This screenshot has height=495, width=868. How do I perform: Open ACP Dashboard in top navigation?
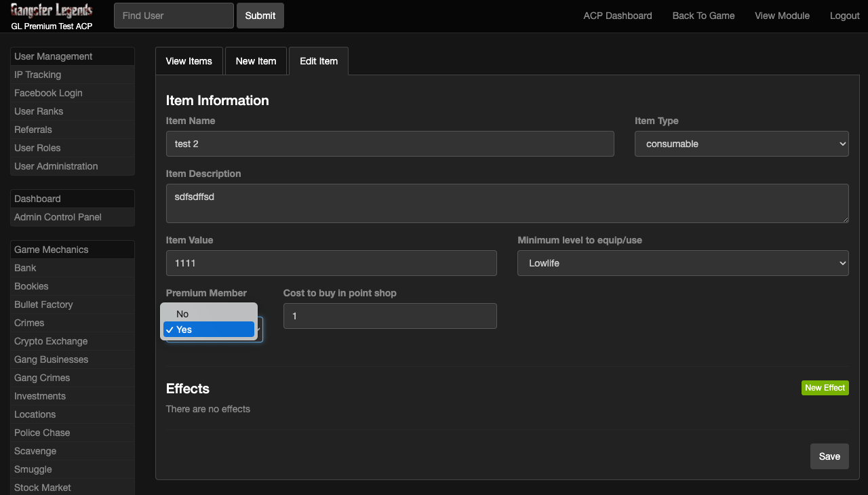pos(617,16)
